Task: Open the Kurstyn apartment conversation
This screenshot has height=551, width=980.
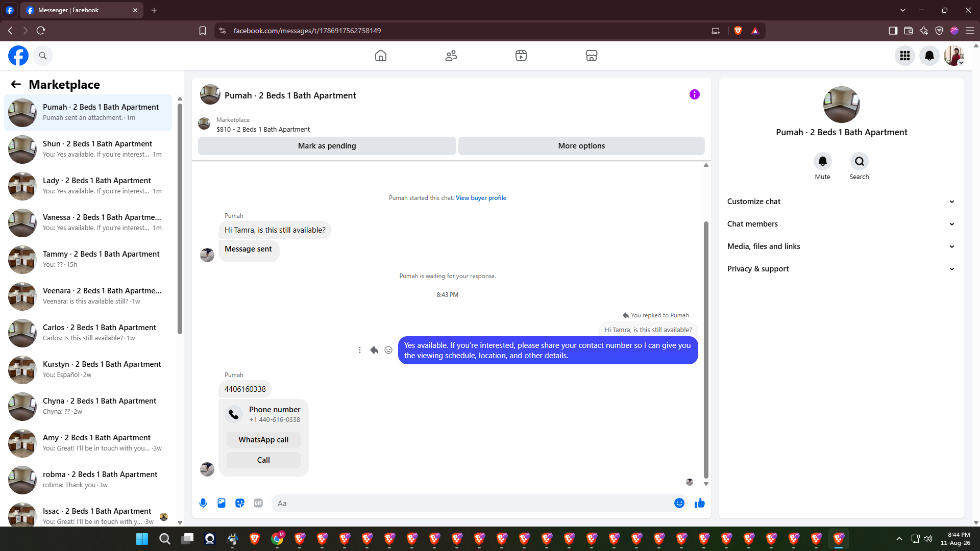Action: tap(88, 370)
